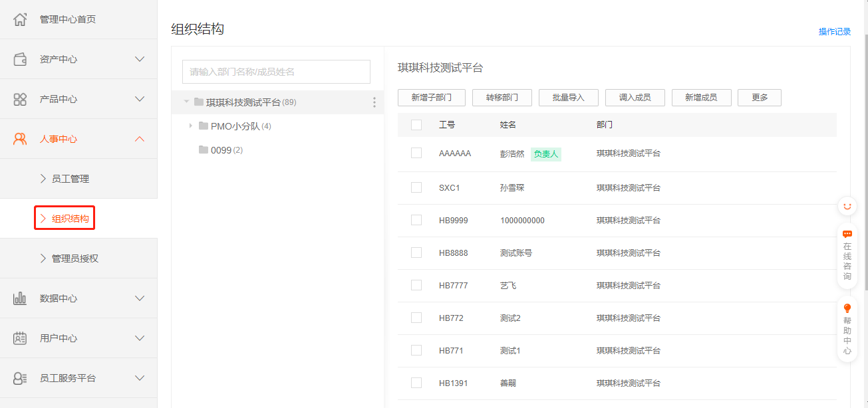
Task: Collapse the 人事中心 menu section
Action: [x=140, y=139]
